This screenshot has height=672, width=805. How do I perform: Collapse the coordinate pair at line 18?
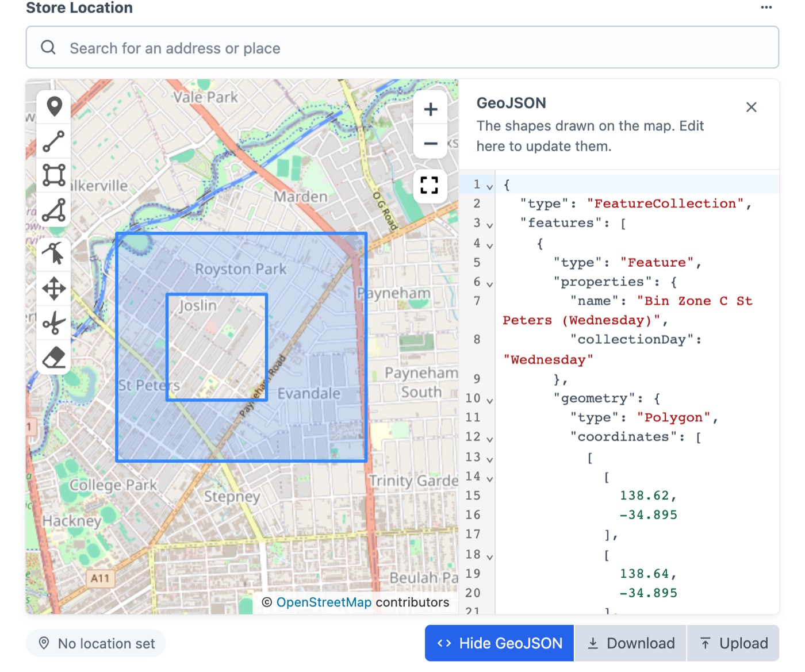click(489, 557)
